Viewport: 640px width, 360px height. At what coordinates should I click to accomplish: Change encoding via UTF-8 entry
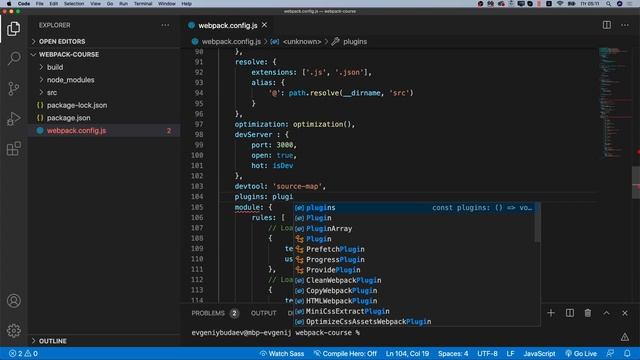point(487,353)
